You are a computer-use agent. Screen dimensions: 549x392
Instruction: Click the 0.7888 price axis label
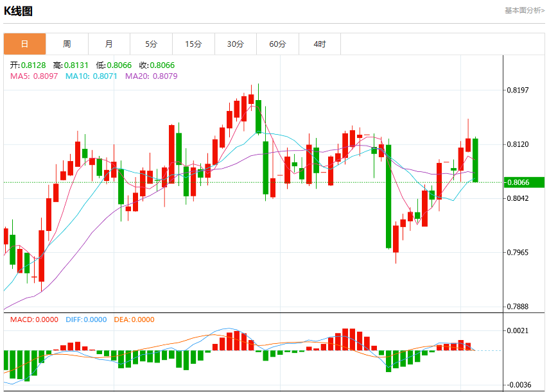[x=518, y=307]
